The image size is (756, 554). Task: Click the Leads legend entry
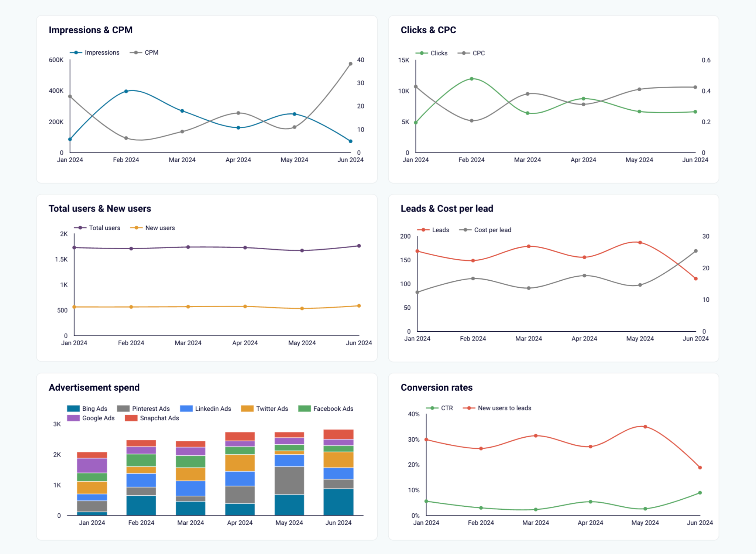point(440,230)
